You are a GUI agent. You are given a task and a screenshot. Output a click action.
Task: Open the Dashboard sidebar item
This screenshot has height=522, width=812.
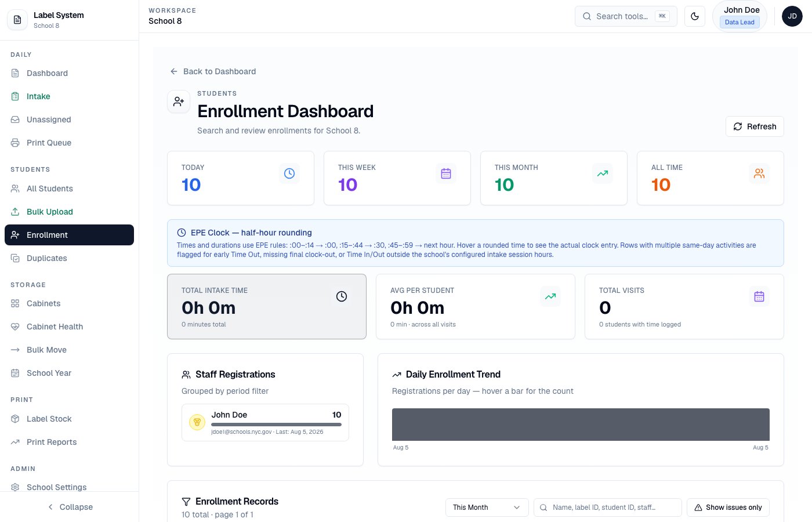pyautogui.click(x=69, y=73)
